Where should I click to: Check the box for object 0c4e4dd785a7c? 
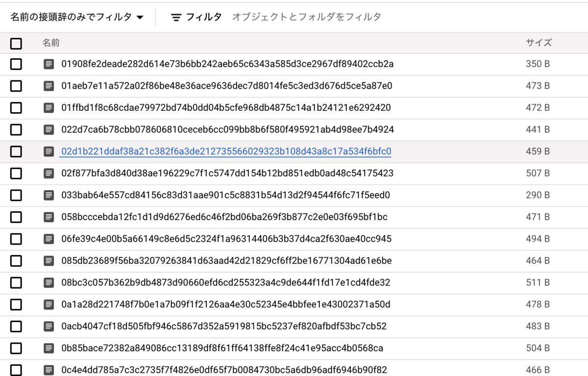[x=16, y=370]
